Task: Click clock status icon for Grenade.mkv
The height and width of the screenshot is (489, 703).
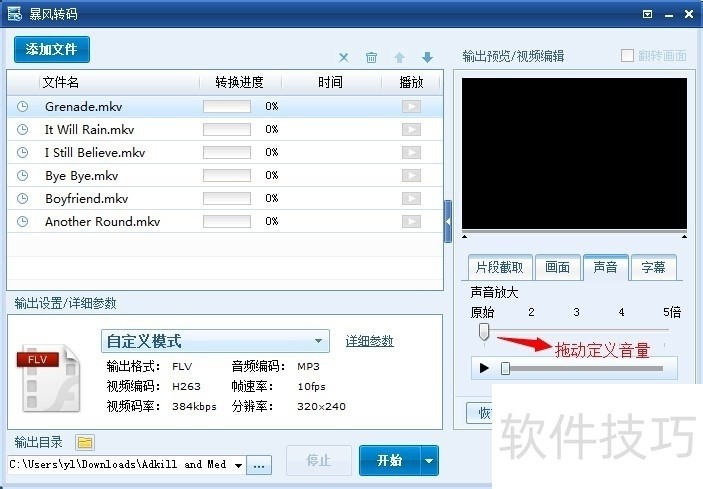Action: pyautogui.click(x=22, y=107)
